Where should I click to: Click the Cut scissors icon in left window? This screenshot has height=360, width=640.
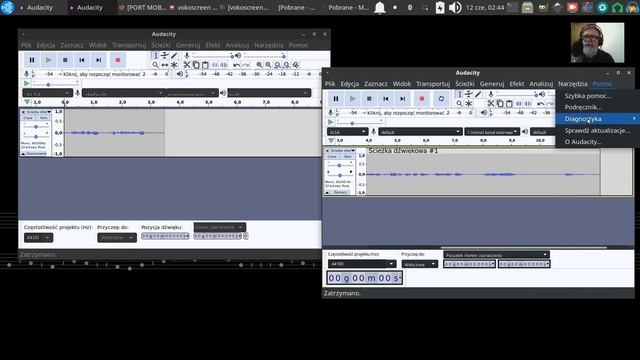click(187, 65)
